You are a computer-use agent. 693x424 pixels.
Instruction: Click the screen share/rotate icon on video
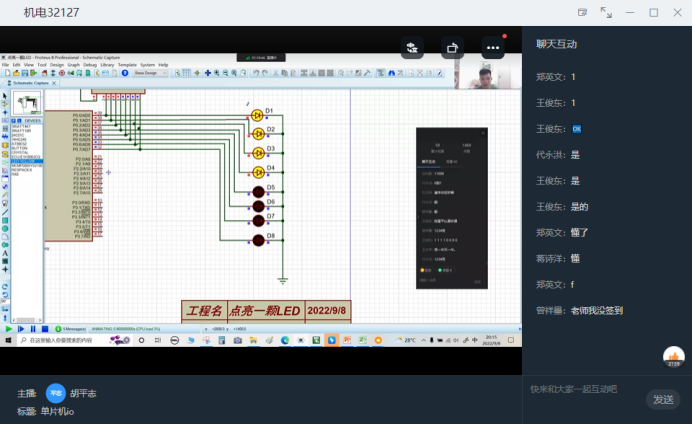click(x=452, y=47)
